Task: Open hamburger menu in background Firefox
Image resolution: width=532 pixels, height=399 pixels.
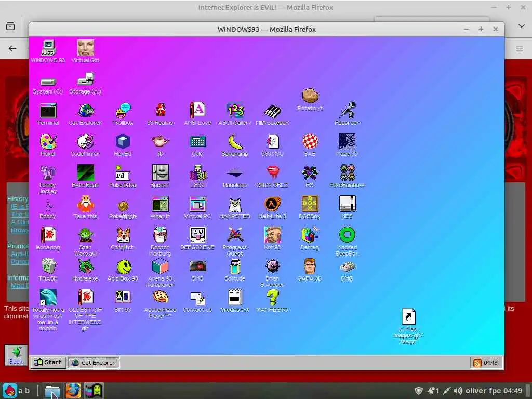Action: (x=520, y=48)
